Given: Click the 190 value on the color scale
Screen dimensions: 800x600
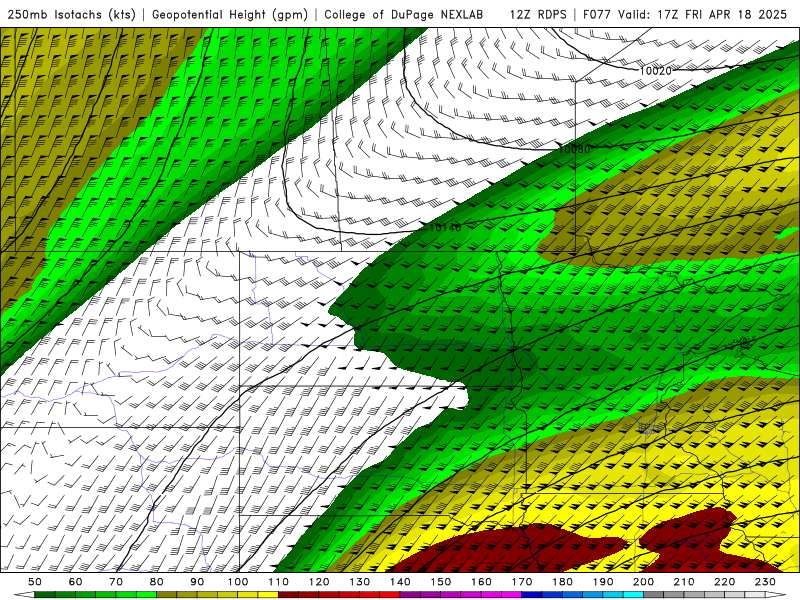Looking at the screenshot, I should pyautogui.click(x=603, y=582).
